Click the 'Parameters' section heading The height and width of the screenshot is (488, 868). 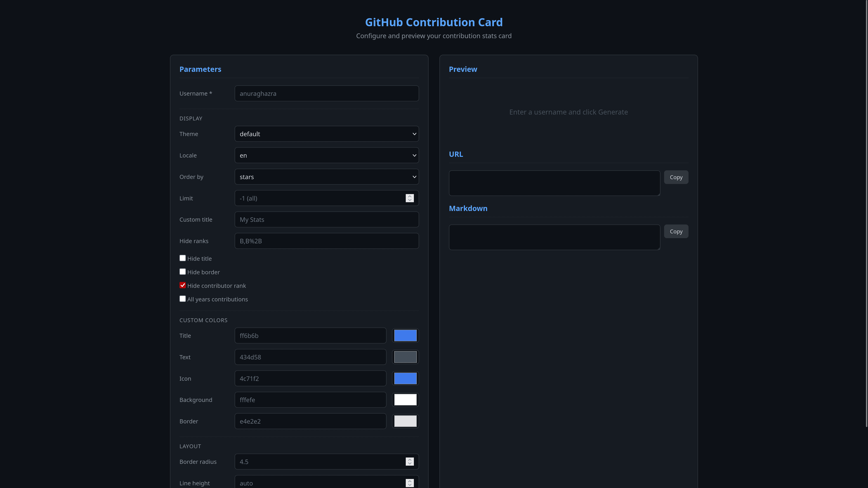click(200, 69)
